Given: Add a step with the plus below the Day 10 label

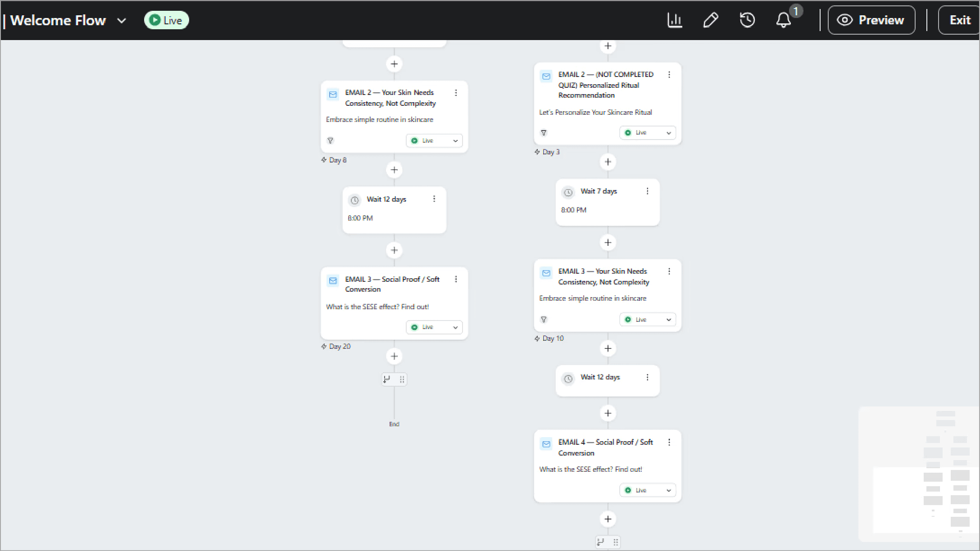Looking at the screenshot, I should point(608,348).
